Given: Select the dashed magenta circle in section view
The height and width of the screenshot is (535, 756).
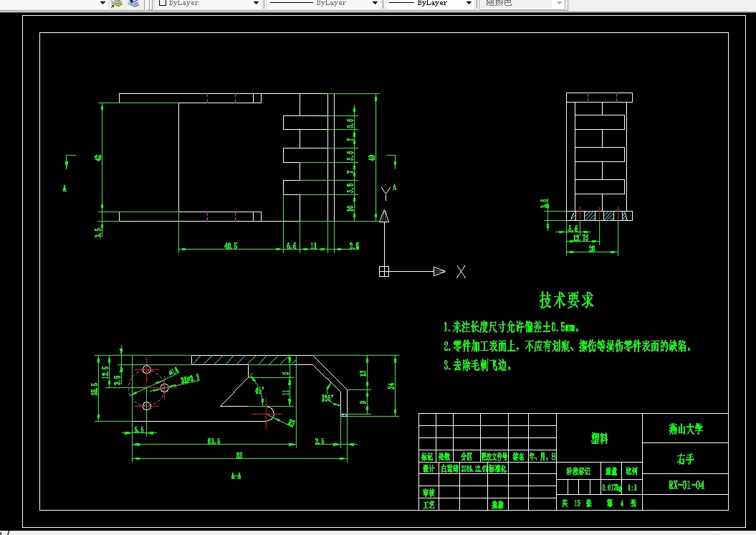Looking at the screenshot, I should (147, 388).
